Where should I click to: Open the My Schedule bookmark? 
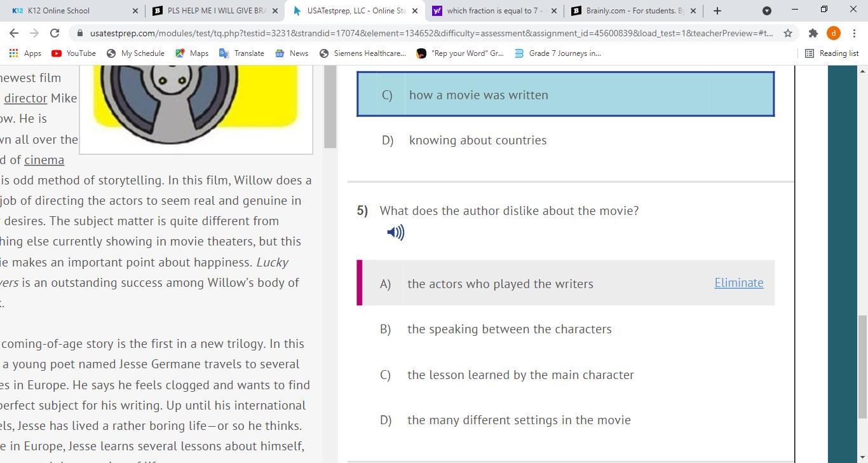[x=135, y=53]
